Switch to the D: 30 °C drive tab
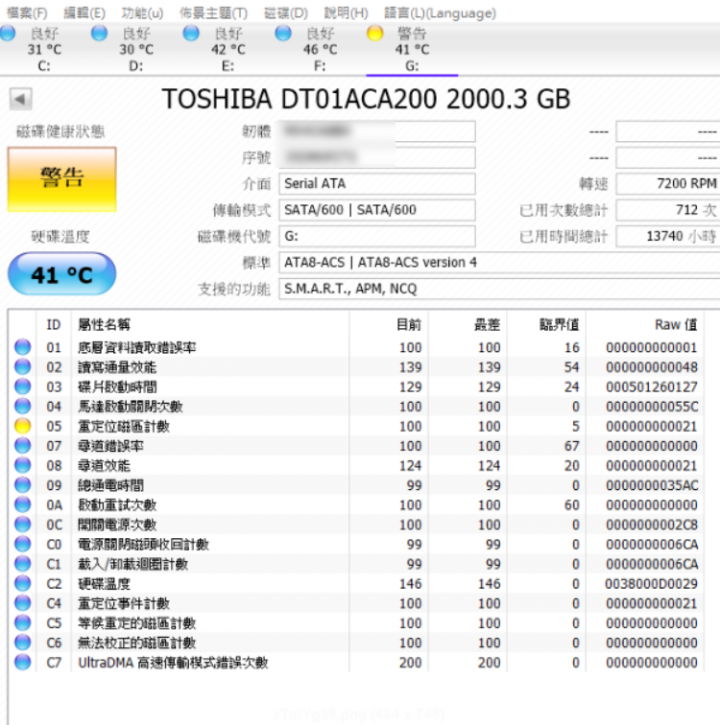Viewport: 720px width, 725px height. (136, 49)
